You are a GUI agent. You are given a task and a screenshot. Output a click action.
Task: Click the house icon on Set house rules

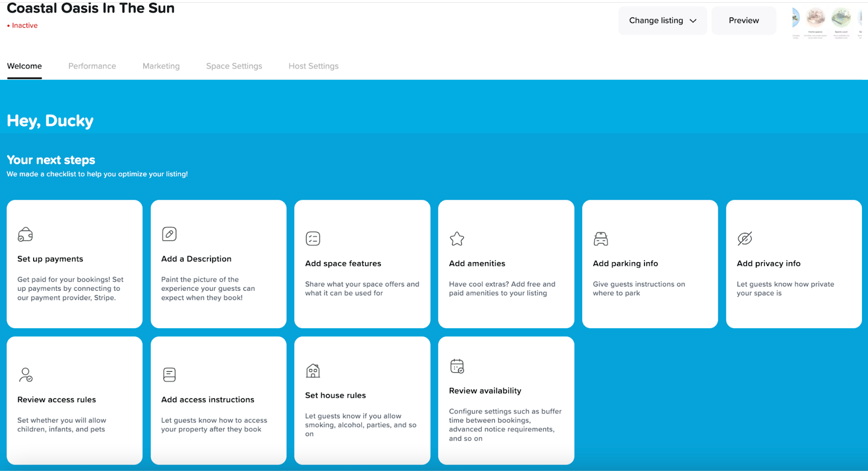tap(313, 371)
